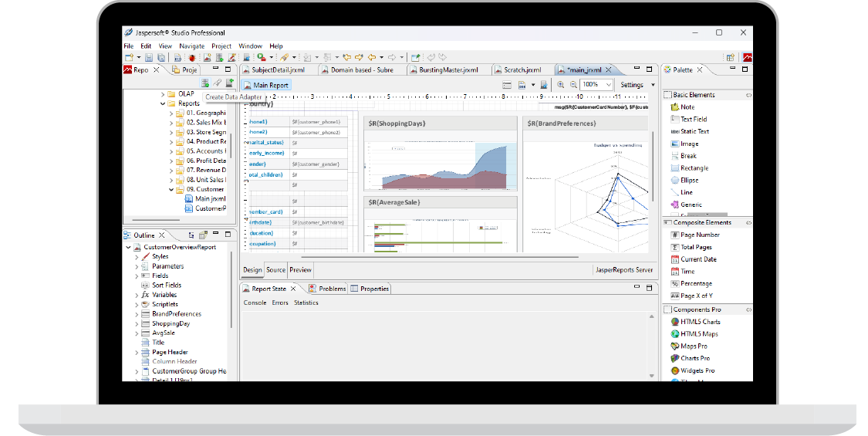Select the Time composite element
Image resolution: width=868 pixels, height=436 pixels.
tap(683, 272)
